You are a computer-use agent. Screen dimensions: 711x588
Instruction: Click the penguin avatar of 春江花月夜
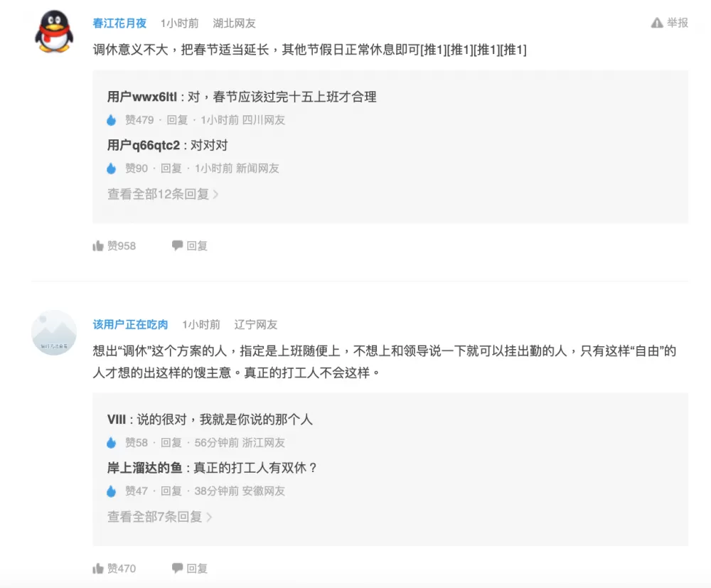click(54, 31)
